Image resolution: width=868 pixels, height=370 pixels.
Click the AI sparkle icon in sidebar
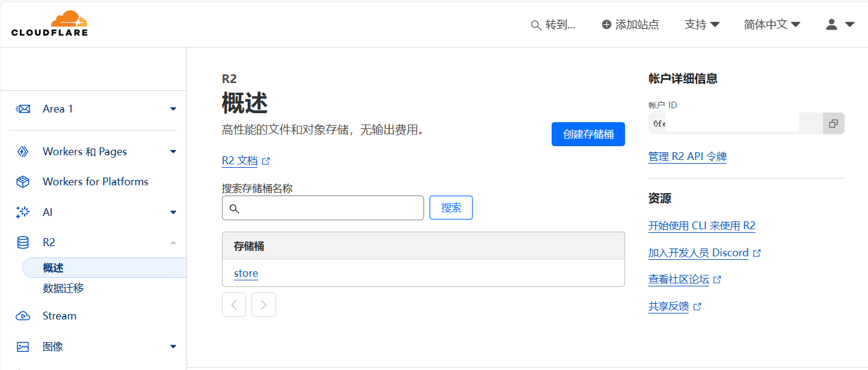[x=23, y=212]
